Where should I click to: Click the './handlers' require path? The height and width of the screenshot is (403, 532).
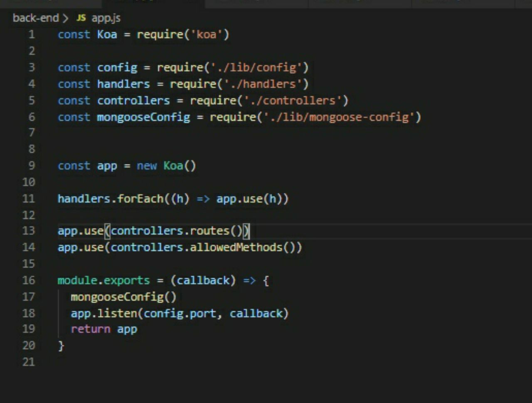263,84
